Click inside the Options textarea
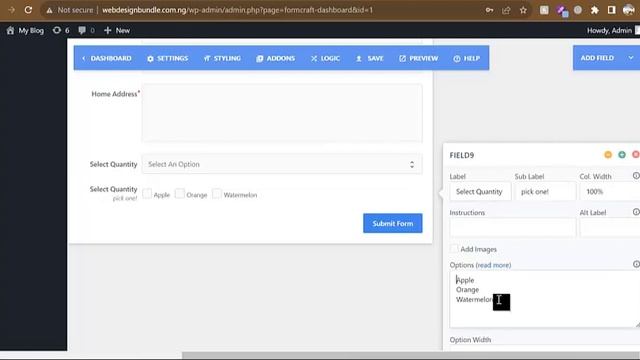Viewport: 640px width, 360px height. click(544, 299)
